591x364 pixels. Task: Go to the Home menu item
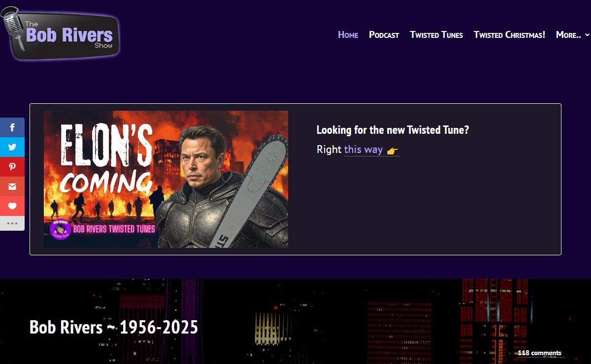pyautogui.click(x=348, y=34)
